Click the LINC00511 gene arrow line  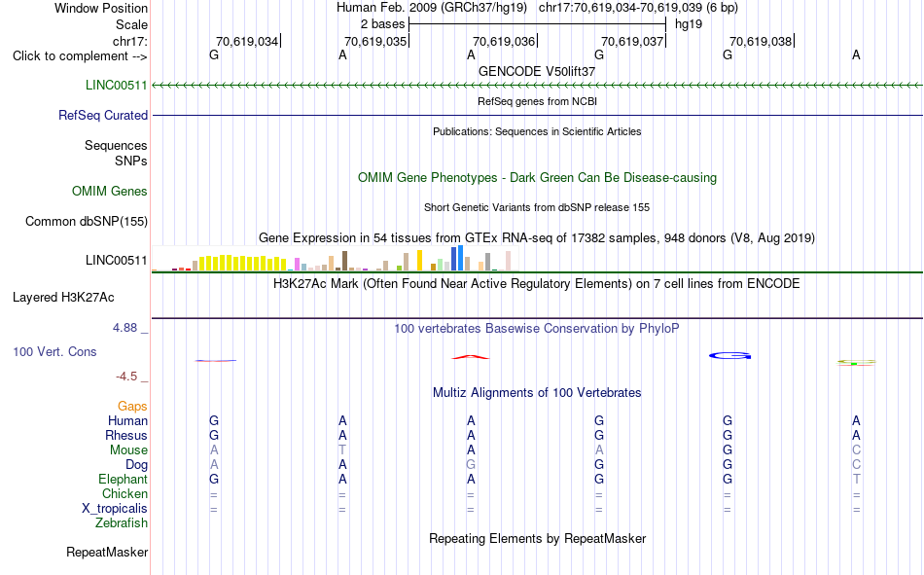coord(537,86)
